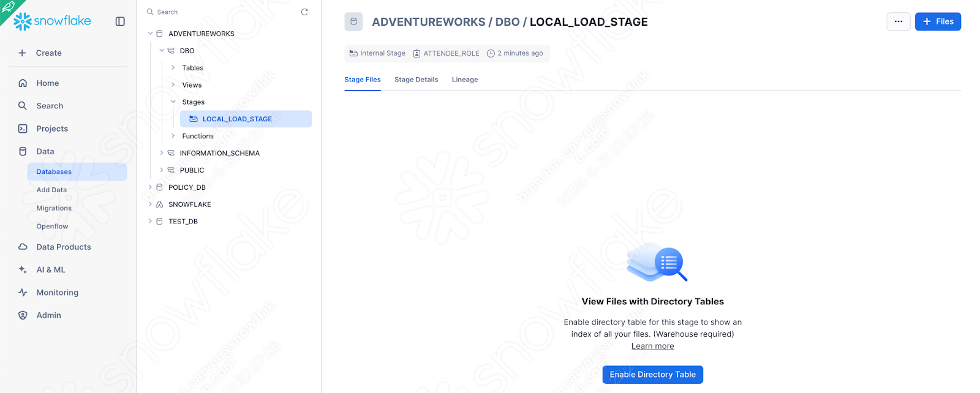Follow the Learn more link
The width and height of the screenshot is (980, 393).
pos(652,346)
